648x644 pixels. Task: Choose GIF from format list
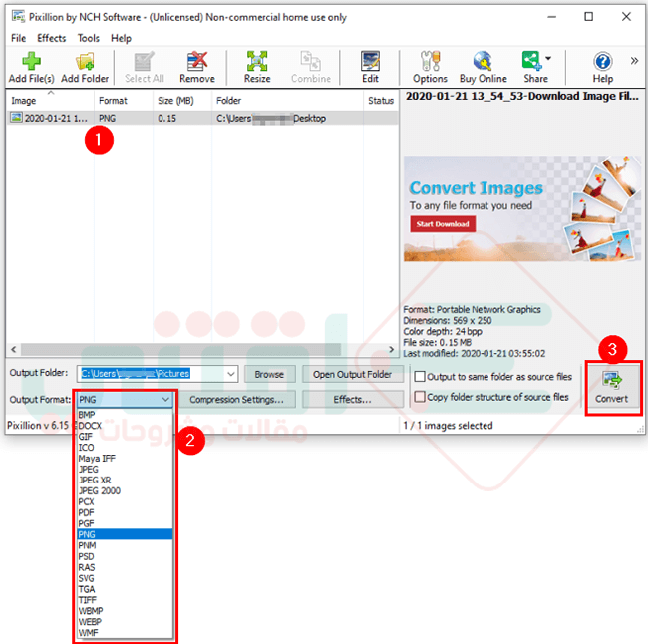click(x=125, y=436)
